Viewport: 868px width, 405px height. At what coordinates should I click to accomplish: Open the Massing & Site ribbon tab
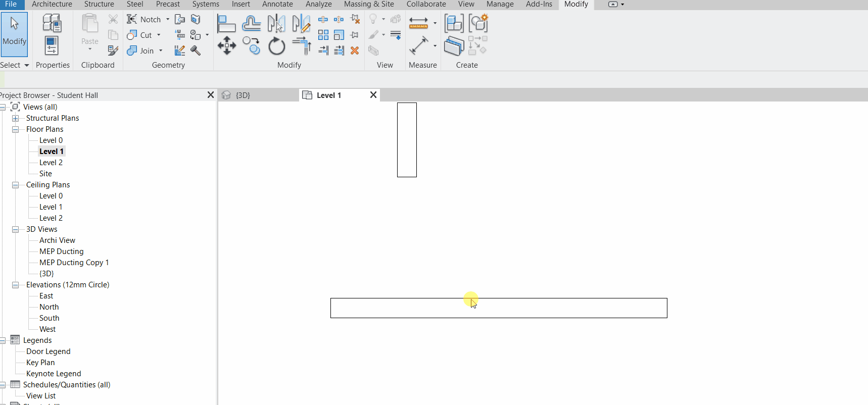pyautogui.click(x=369, y=4)
